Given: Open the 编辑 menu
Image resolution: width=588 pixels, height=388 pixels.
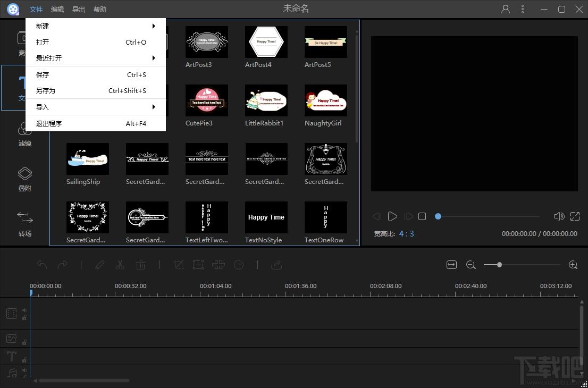Looking at the screenshot, I should tap(57, 10).
